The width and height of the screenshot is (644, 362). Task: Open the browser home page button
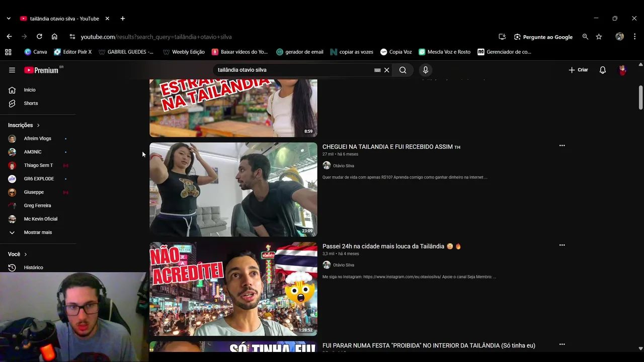pos(54,37)
